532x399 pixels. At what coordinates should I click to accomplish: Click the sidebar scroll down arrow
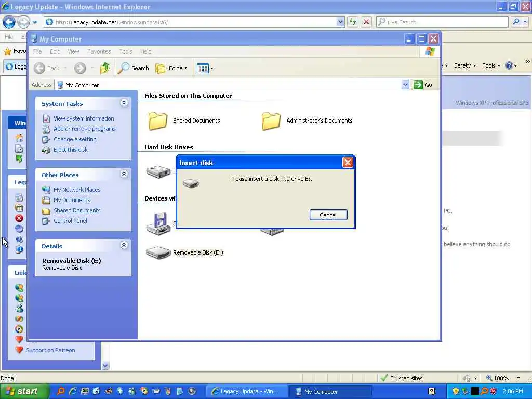[x=105, y=365]
